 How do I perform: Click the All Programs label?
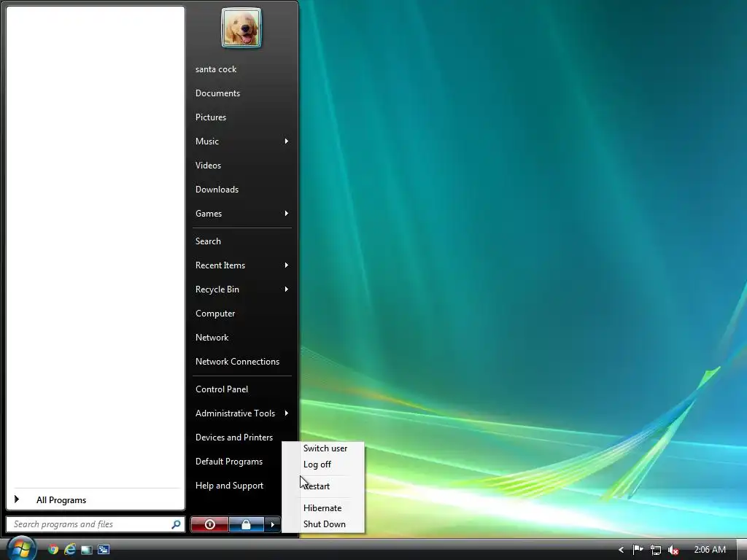pyautogui.click(x=61, y=500)
